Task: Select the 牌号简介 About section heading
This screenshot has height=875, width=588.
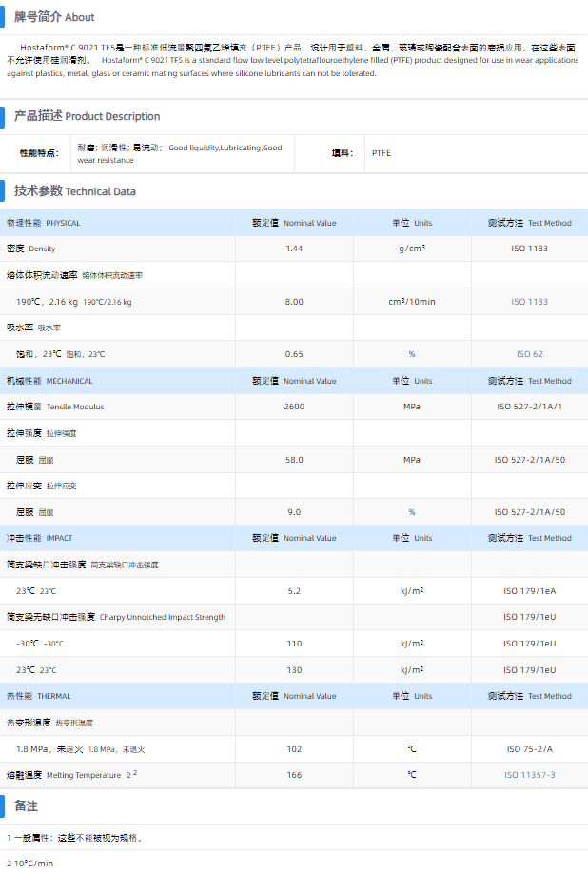Action: point(54,17)
